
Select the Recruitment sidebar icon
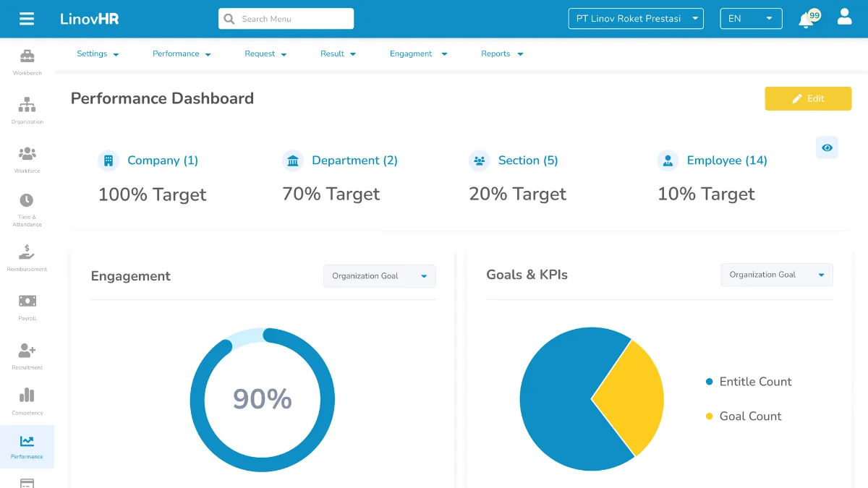[27, 351]
